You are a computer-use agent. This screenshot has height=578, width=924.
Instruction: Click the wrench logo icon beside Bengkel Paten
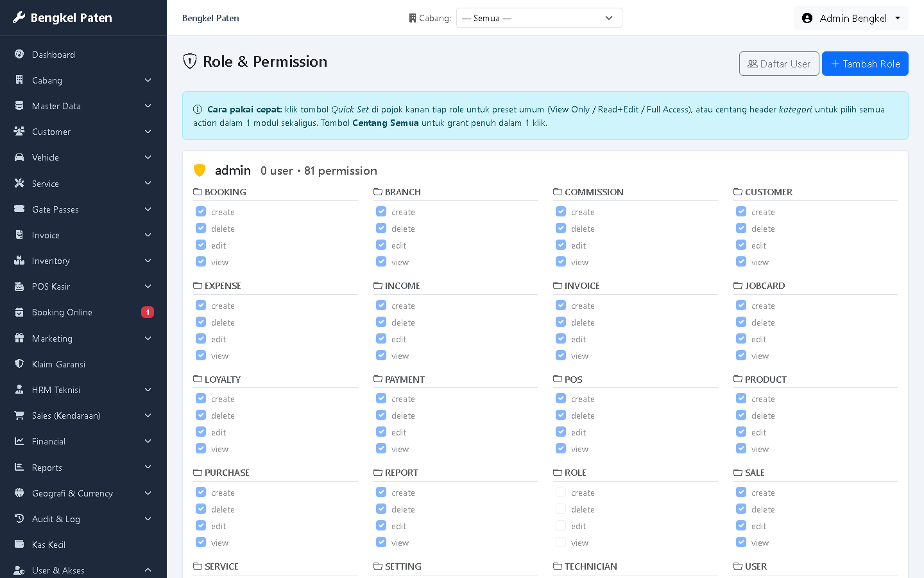(19, 17)
